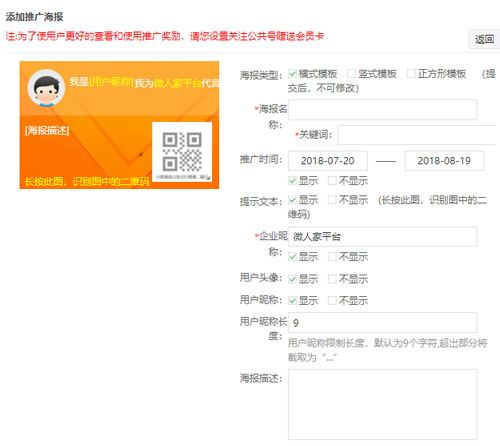The height and width of the screenshot is (446, 500).
Task: Click the QR code in poster preview
Action: pyautogui.click(x=182, y=152)
